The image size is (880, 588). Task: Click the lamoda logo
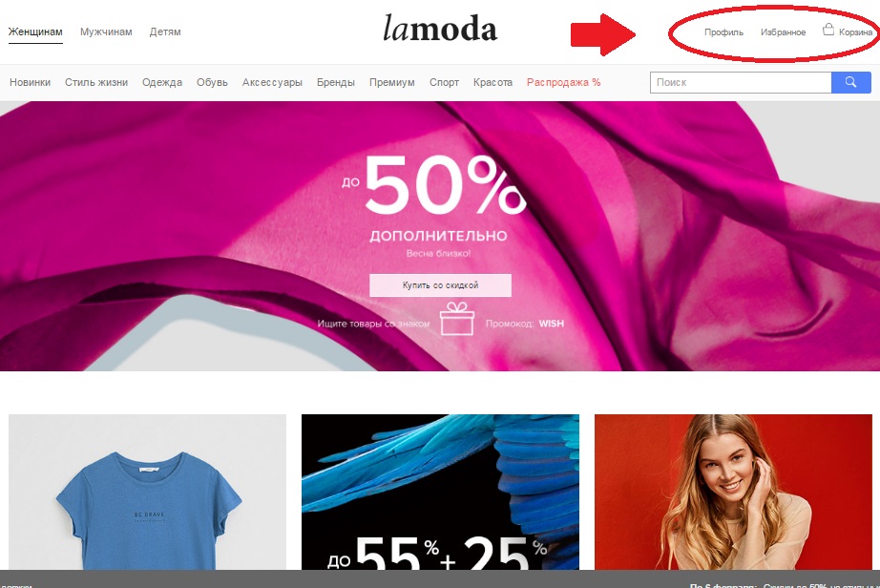click(x=440, y=29)
